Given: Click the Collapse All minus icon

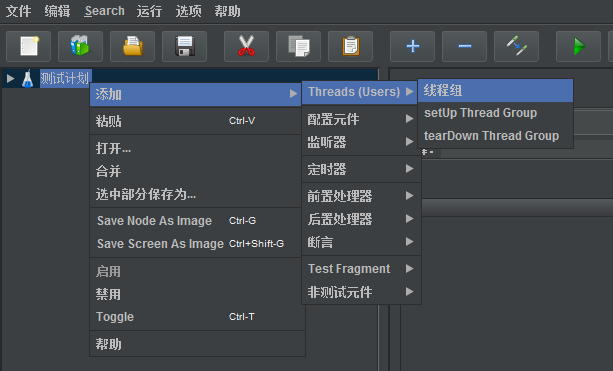Looking at the screenshot, I should [464, 47].
